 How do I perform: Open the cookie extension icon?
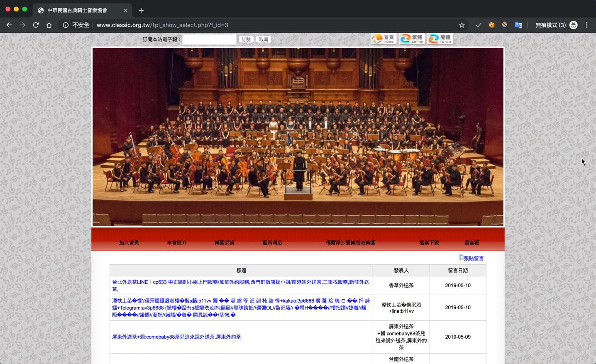pos(491,25)
